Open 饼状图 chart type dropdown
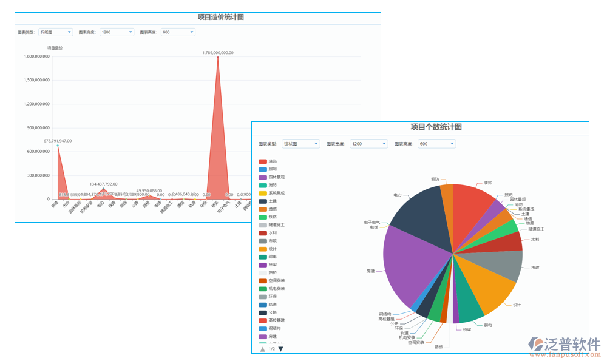Image resolution: width=607 pixels, height=364 pixels. coord(301,144)
